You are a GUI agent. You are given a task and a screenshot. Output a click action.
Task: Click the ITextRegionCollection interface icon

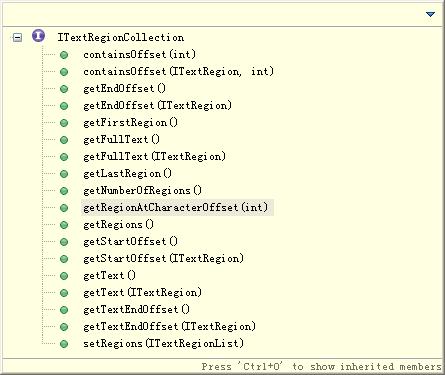pos(38,35)
